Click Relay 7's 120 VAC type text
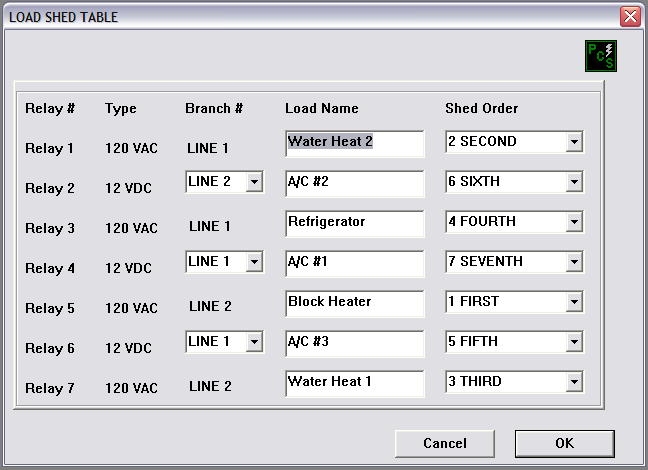Screen dimensions: 648x470 pos(131,388)
